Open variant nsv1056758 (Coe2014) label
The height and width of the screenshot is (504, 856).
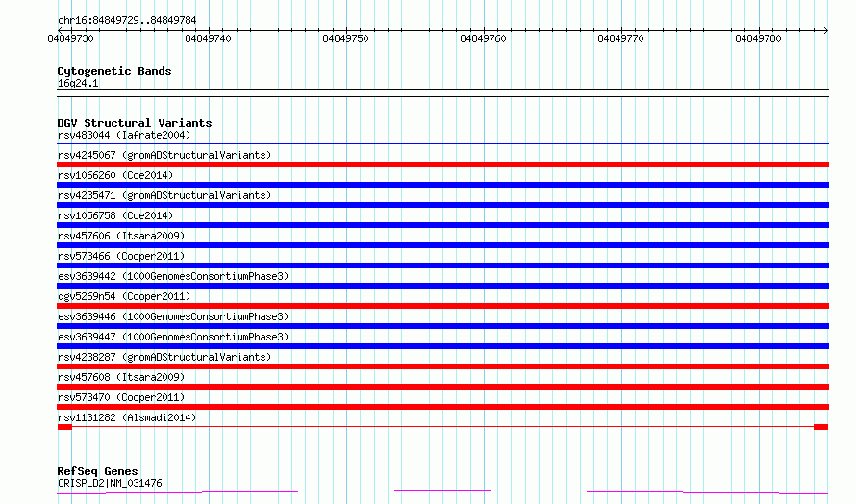point(115,215)
